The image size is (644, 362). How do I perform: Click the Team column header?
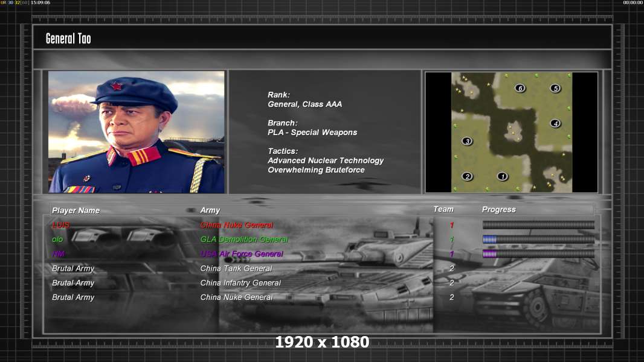pos(443,209)
